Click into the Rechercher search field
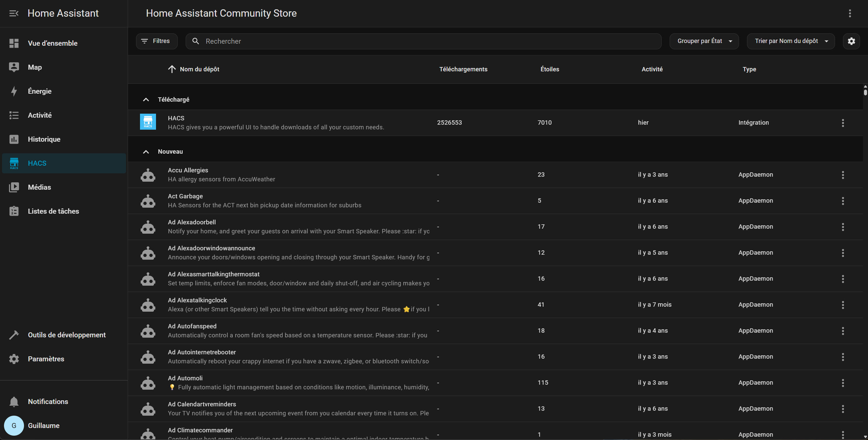The width and height of the screenshot is (868, 440). [x=428, y=41]
